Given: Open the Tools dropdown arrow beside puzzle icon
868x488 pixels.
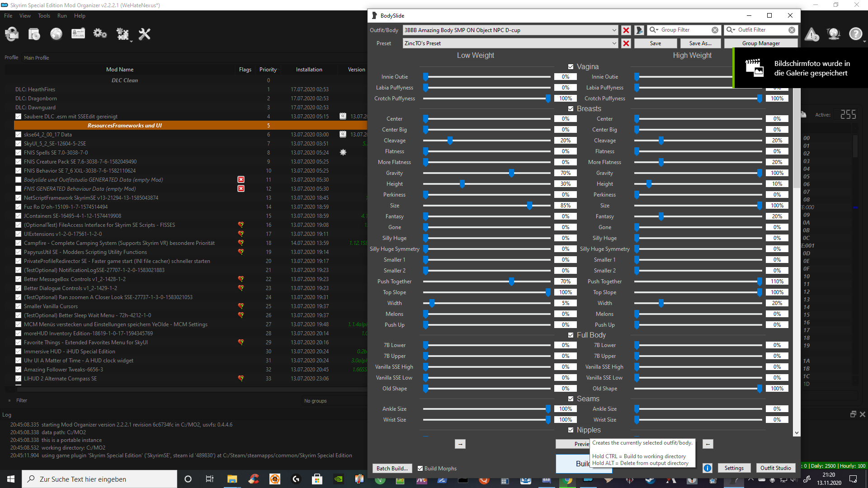Looking at the screenshot, I should (132, 41).
